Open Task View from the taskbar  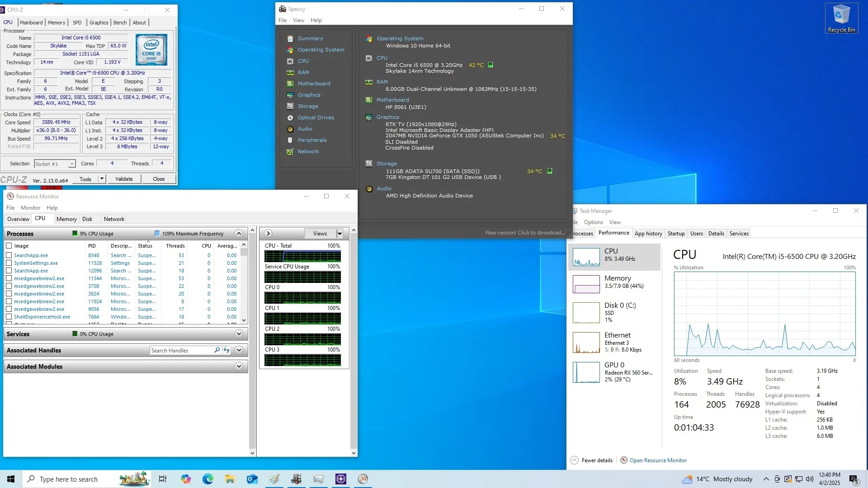(163, 479)
